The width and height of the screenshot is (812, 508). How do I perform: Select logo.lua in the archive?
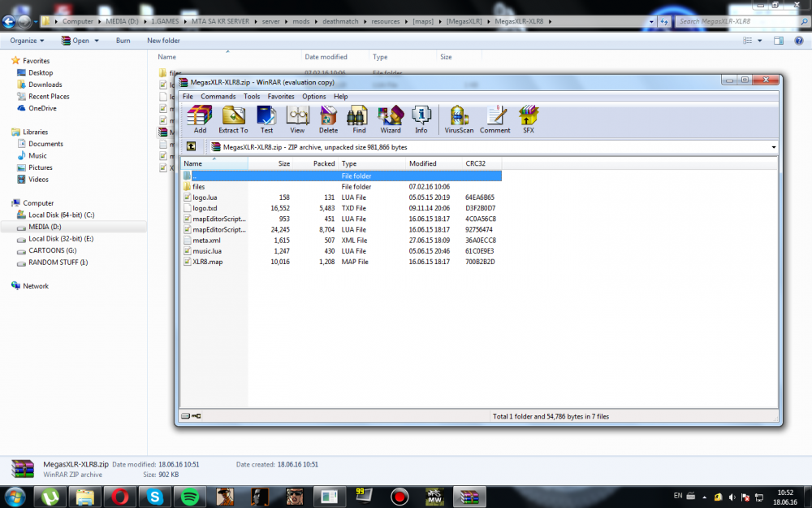click(205, 198)
